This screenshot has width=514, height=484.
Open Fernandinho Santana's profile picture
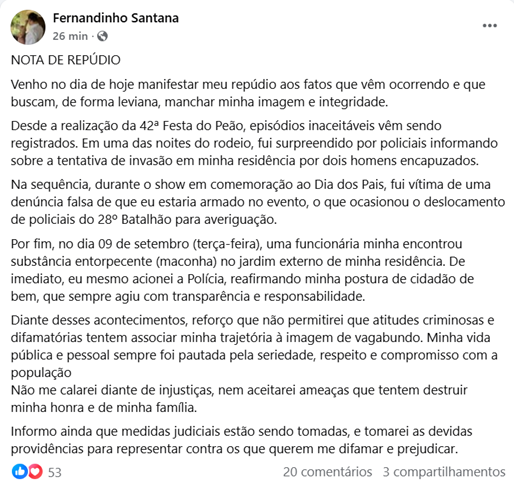[28, 27]
